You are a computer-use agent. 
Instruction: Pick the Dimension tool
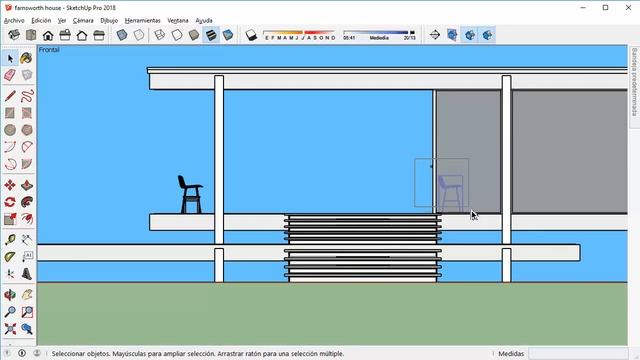27,240
